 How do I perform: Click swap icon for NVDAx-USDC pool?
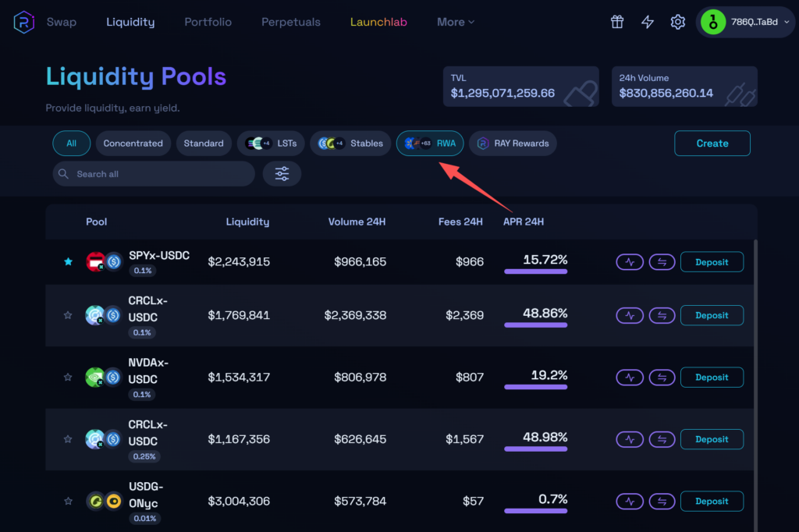point(661,378)
